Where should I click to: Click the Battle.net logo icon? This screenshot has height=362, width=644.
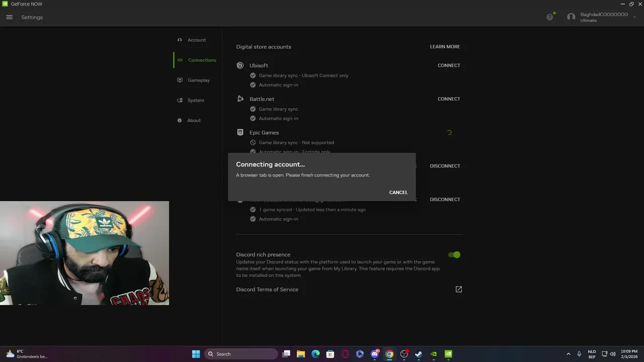(x=240, y=99)
